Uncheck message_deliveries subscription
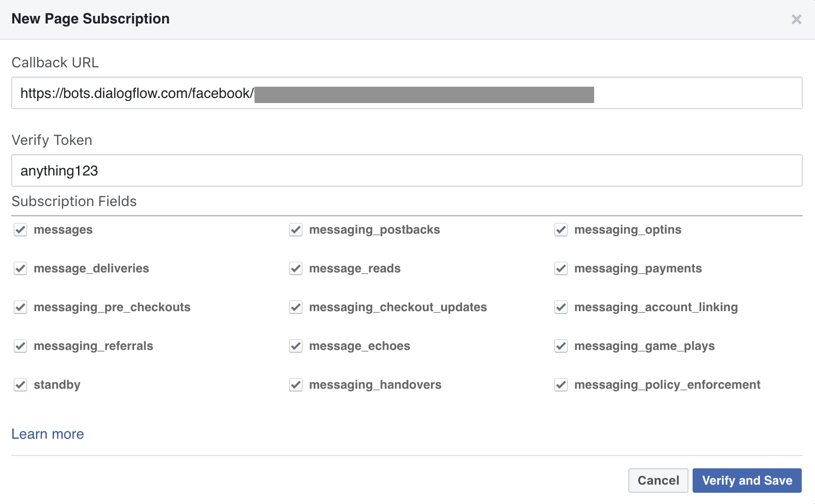This screenshot has width=815, height=504. point(20,268)
